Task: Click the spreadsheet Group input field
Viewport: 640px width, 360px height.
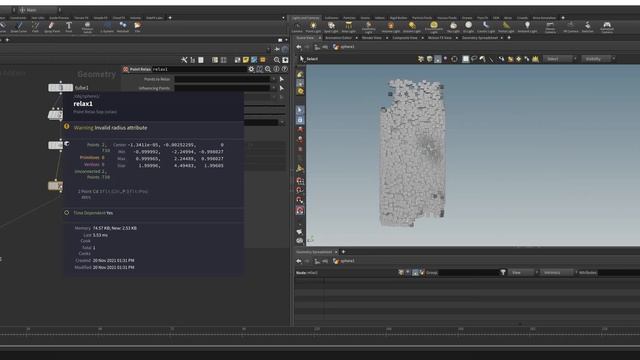Action: point(468,272)
